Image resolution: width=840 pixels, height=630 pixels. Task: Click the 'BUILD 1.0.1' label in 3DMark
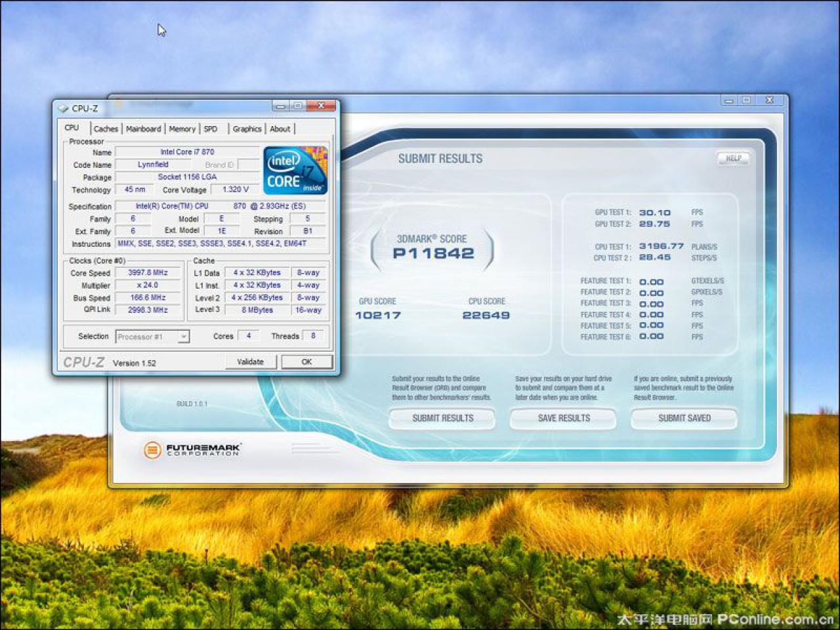(192, 404)
